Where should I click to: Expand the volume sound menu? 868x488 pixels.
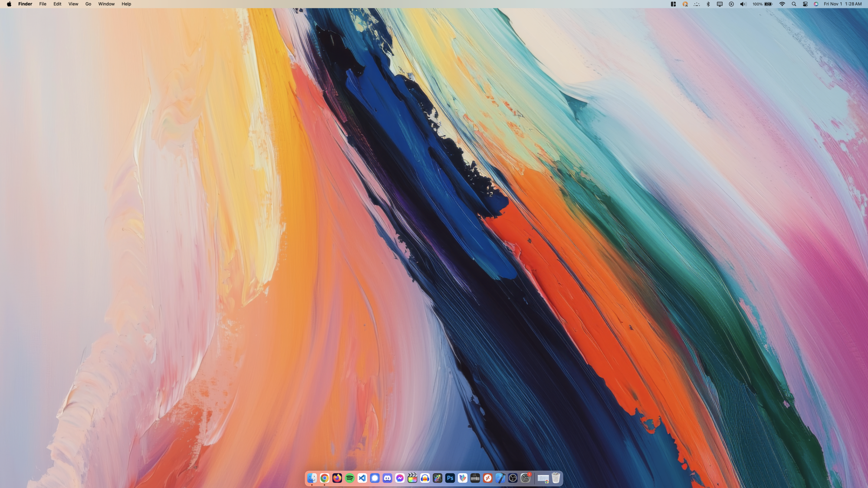coord(743,4)
